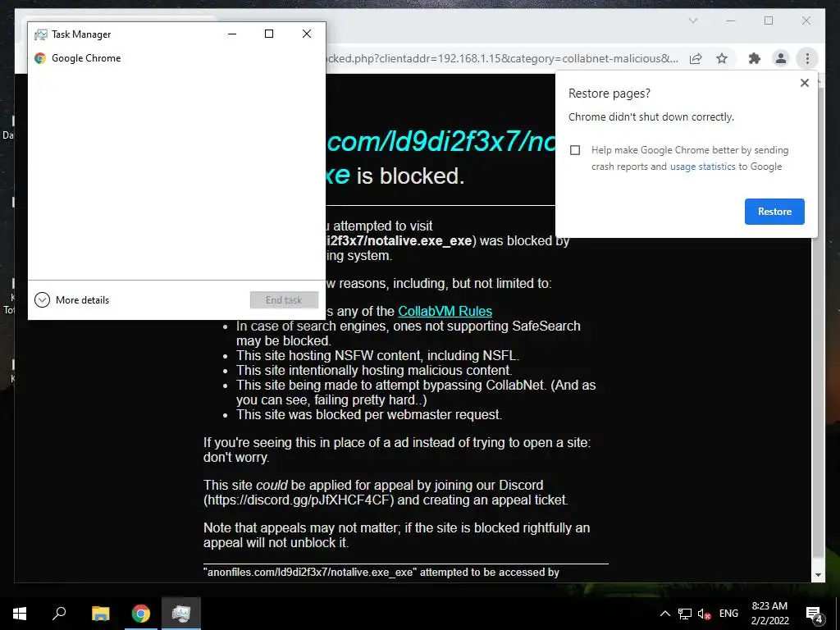Show hidden system tray icons
Viewport: 840px width, 630px height.
tap(664, 614)
